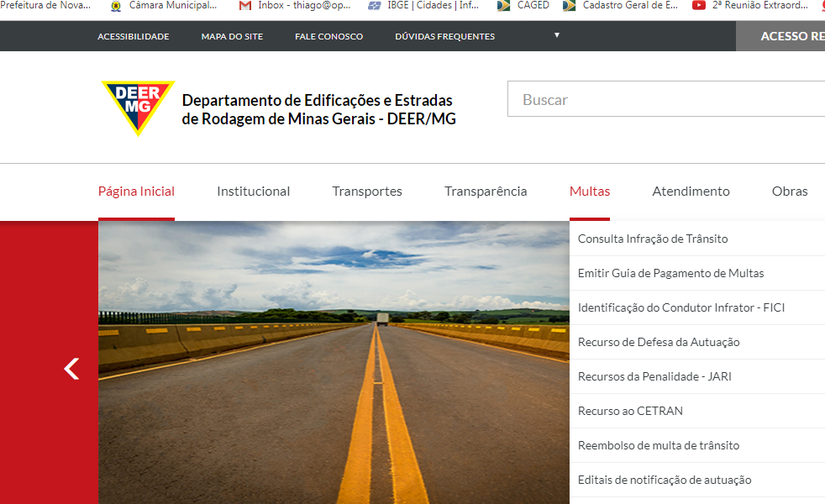Open the Câmara Municipal bookmark
The image size is (825, 504).
164,6
